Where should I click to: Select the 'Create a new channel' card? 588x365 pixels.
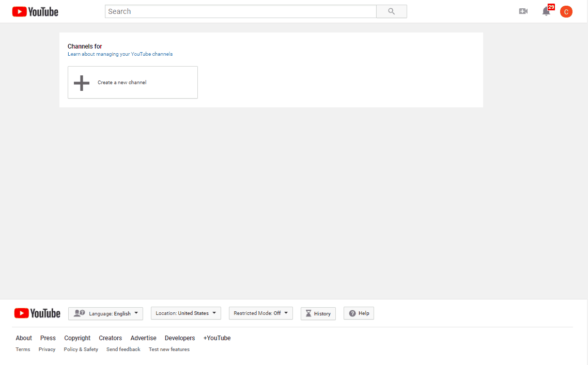click(133, 83)
